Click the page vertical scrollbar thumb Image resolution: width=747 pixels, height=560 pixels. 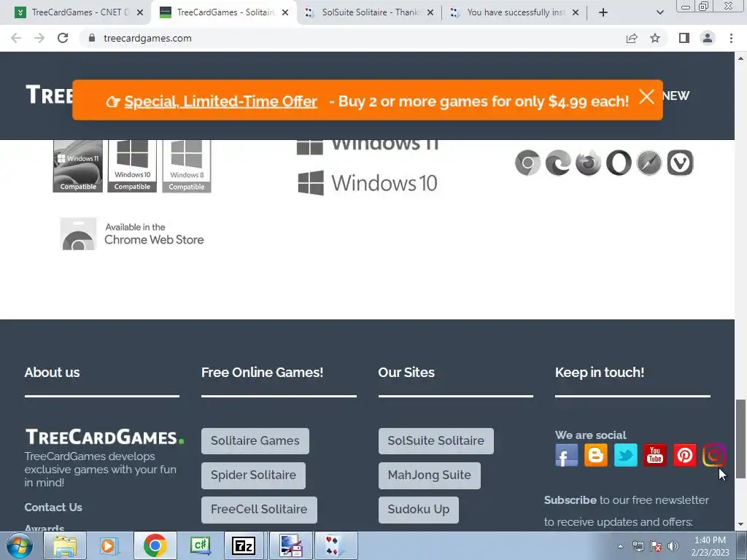740,438
